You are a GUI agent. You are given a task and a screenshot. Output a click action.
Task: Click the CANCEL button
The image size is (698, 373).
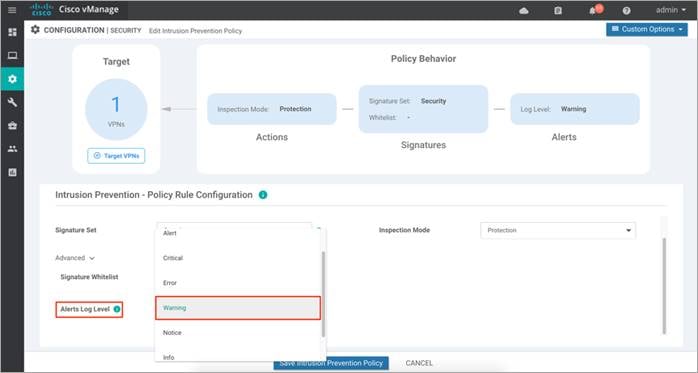[x=419, y=363]
